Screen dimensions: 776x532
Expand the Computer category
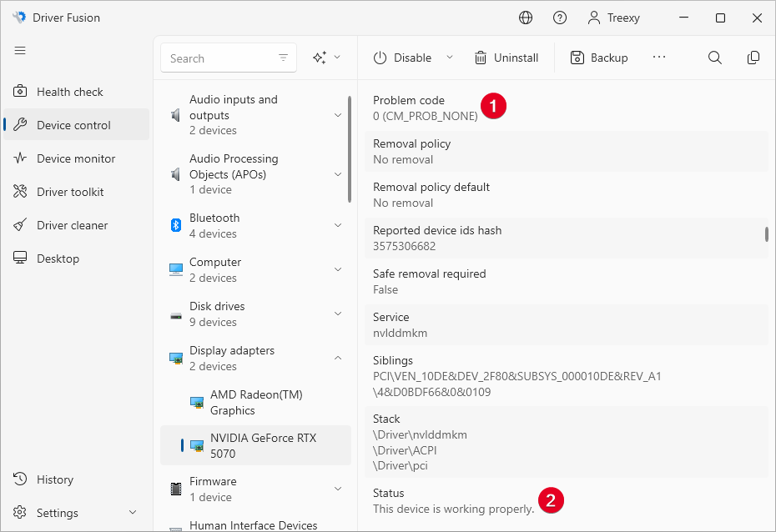coord(338,269)
